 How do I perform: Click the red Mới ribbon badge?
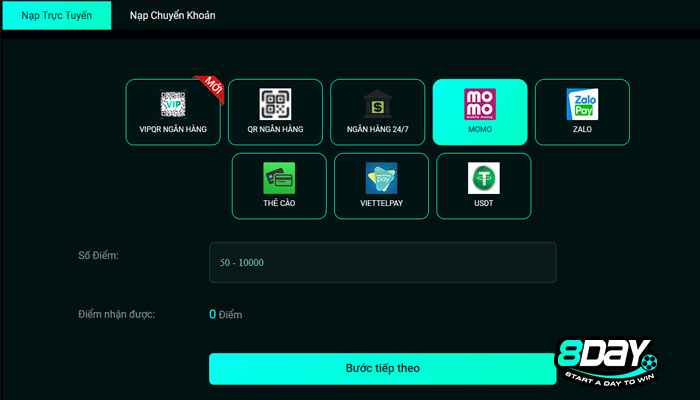point(210,88)
